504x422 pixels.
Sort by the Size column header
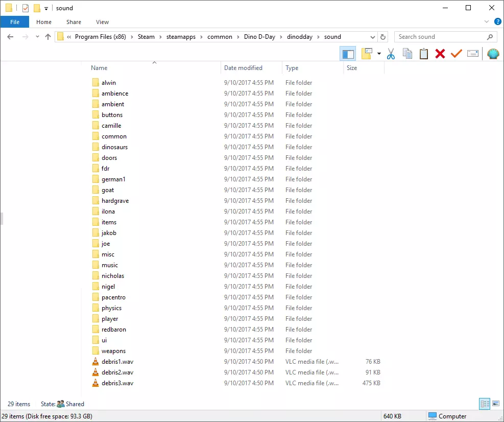(x=352, y=68)
